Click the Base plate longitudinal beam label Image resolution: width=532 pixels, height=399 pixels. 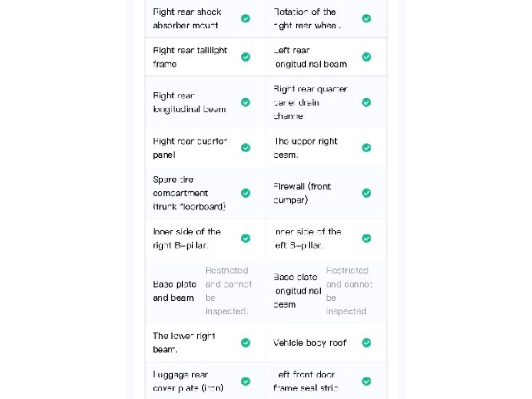pos(298,291)
